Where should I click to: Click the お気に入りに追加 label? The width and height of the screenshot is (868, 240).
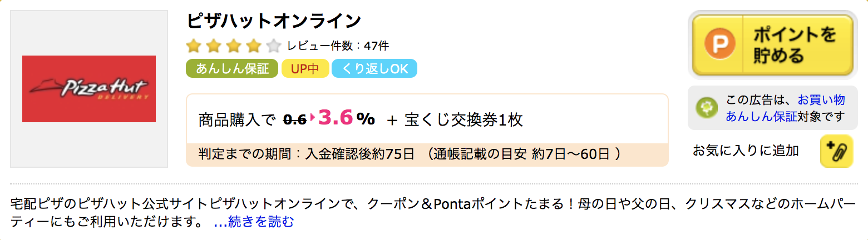click(746, 151)
